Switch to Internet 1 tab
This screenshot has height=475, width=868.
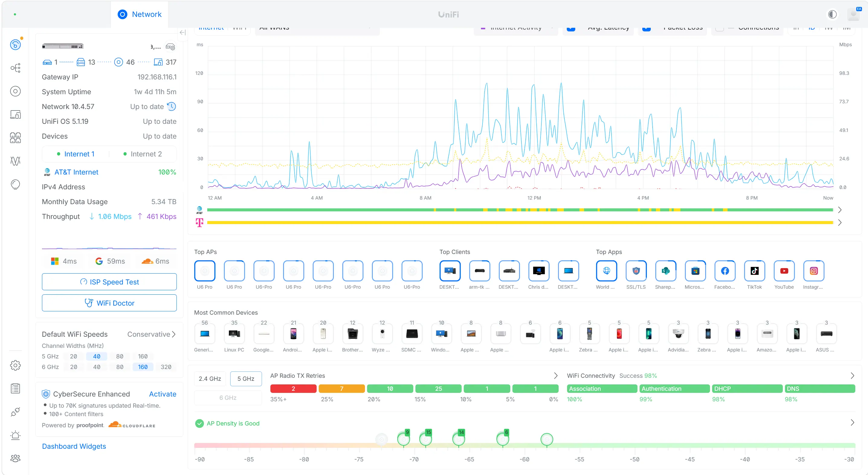pyautogui.click(x=76, y=154)
